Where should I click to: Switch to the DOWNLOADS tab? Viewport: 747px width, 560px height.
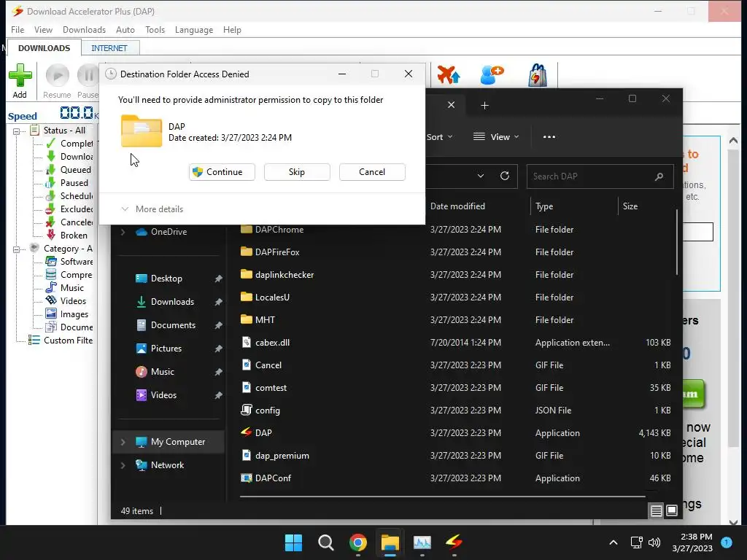44,48
